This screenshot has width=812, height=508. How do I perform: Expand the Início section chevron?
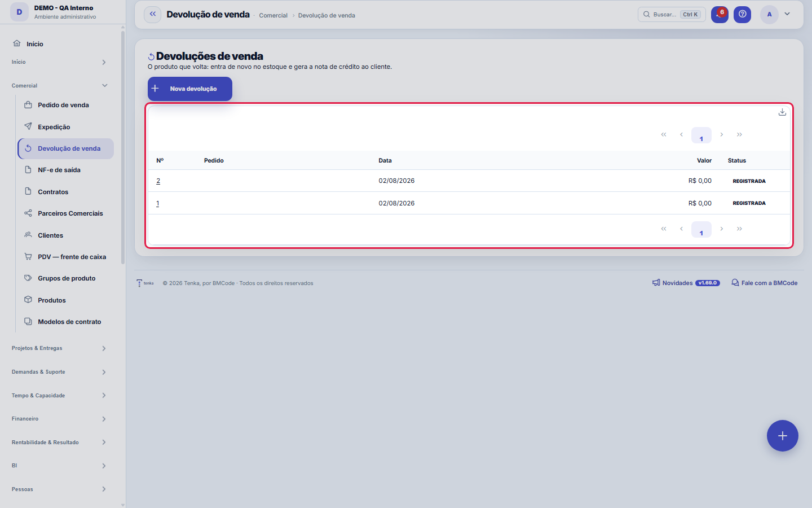click(104, 62)
